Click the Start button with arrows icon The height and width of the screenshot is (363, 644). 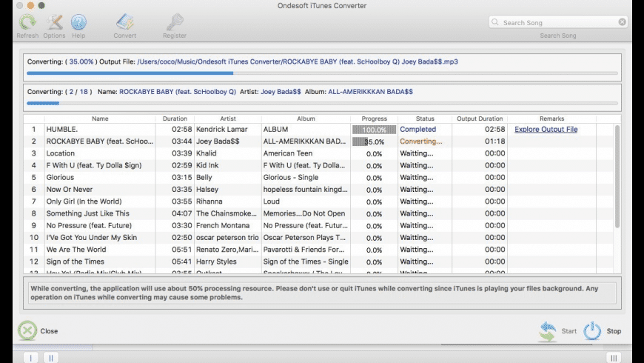(558, 331)
